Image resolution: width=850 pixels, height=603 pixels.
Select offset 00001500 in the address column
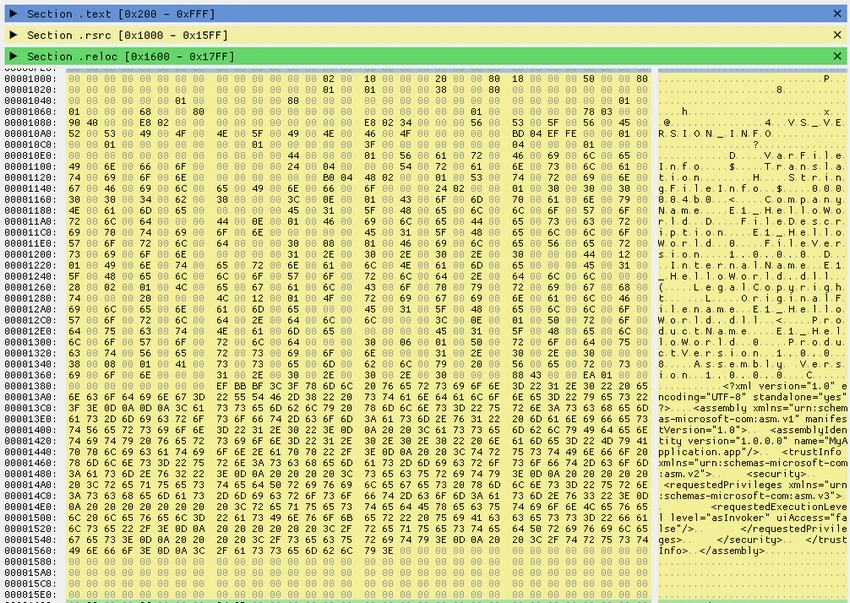pos(30,518)
